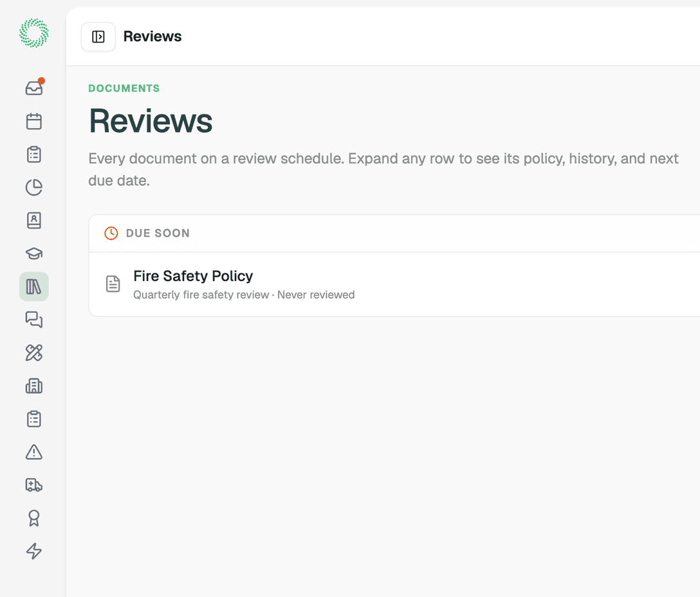Click the document icon beside Fire Safety Policy

113,284
